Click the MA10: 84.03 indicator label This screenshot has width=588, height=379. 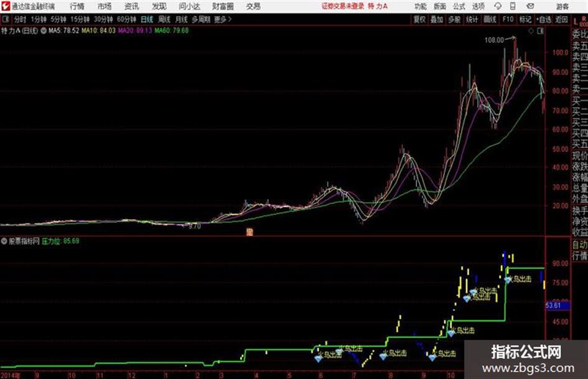click(99, 30)
